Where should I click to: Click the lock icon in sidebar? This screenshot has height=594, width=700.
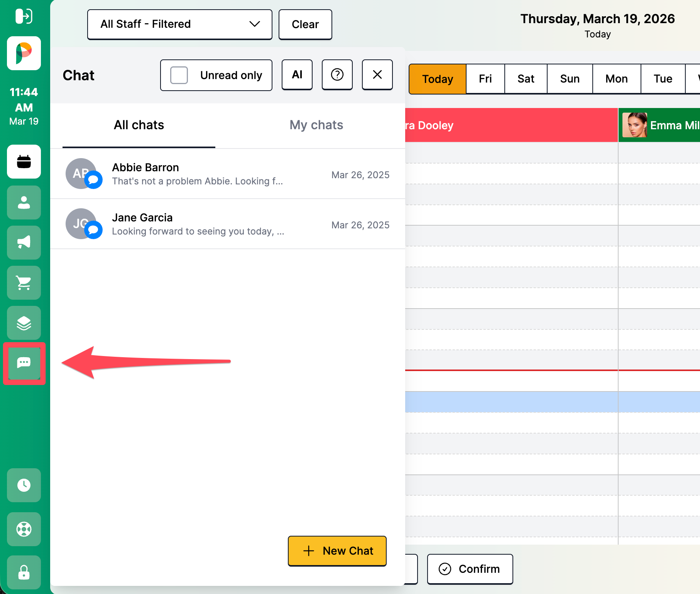[x=24, y=572]
